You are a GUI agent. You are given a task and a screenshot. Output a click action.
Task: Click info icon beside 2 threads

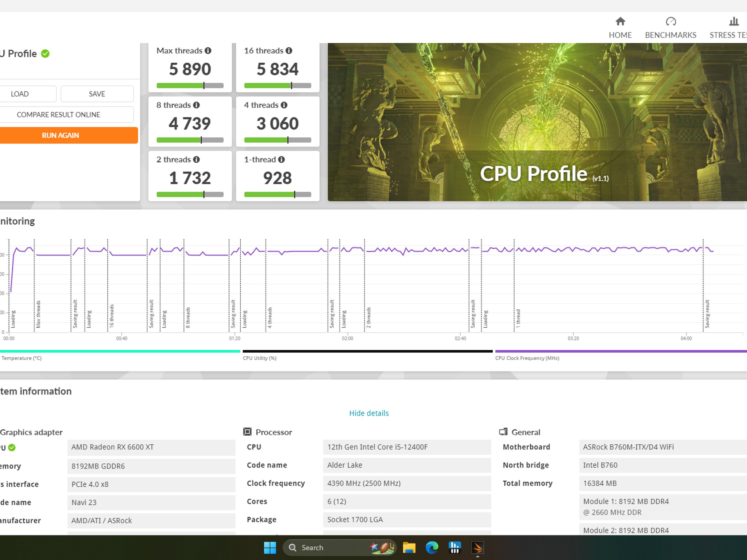pos(196,159)
